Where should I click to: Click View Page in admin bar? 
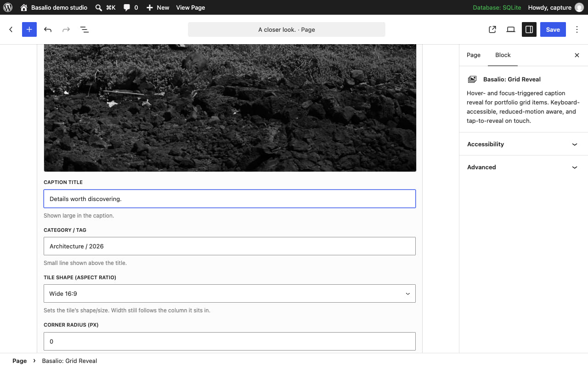tap(191, 7)
